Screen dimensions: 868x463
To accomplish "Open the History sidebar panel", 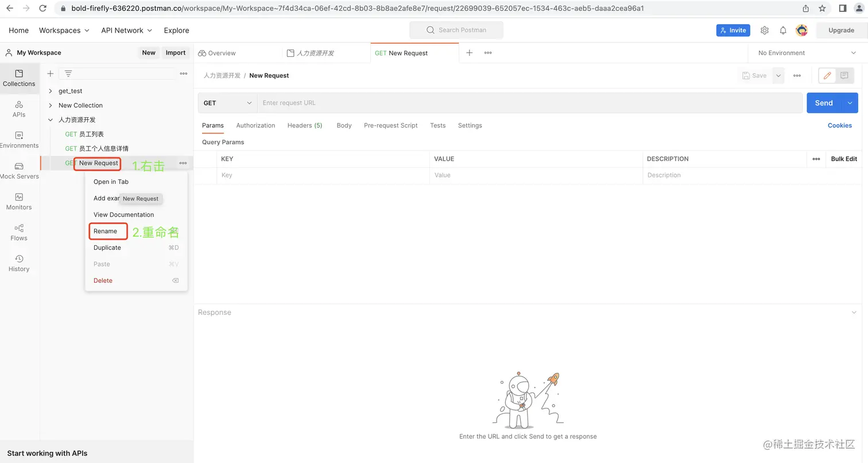I will click(19, 264).
